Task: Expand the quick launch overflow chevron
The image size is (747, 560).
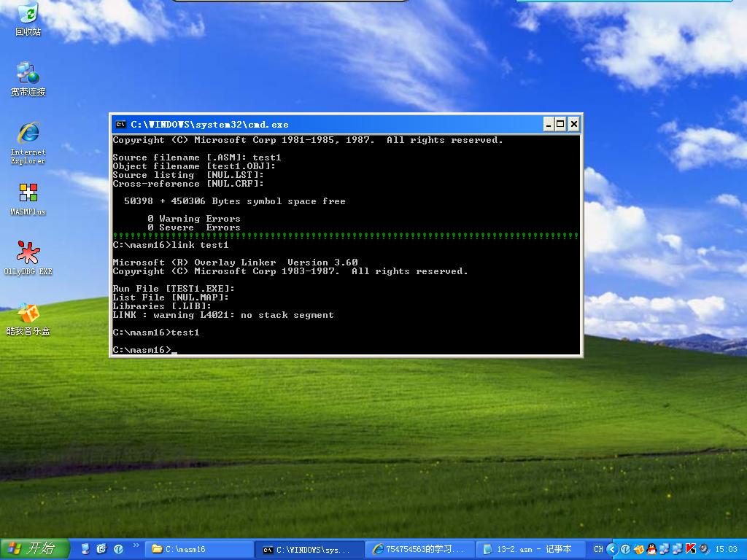Action: 136,545
